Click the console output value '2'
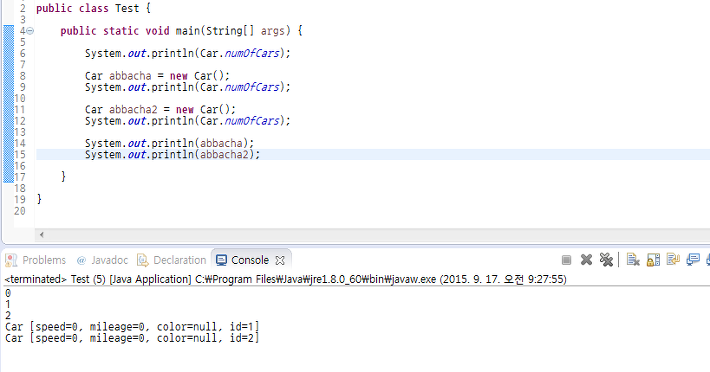This screenshot has height=372, width=710. [x=8, y=315]
